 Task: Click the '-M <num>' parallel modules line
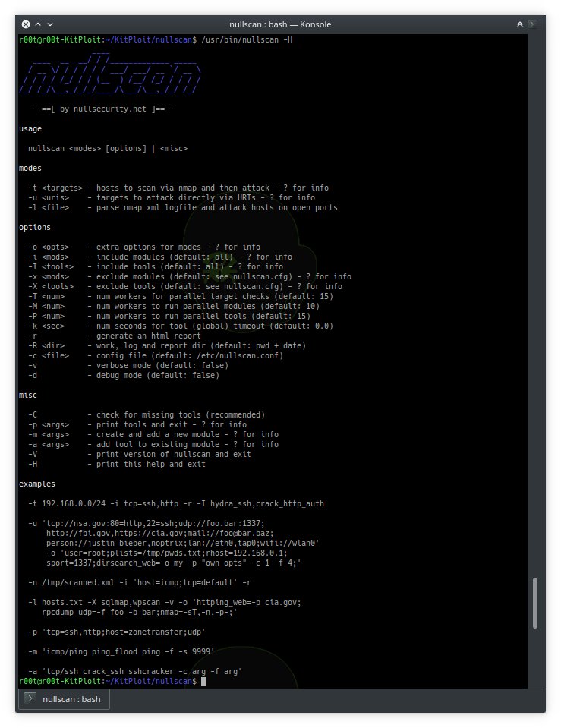click(x=174, y=307)
